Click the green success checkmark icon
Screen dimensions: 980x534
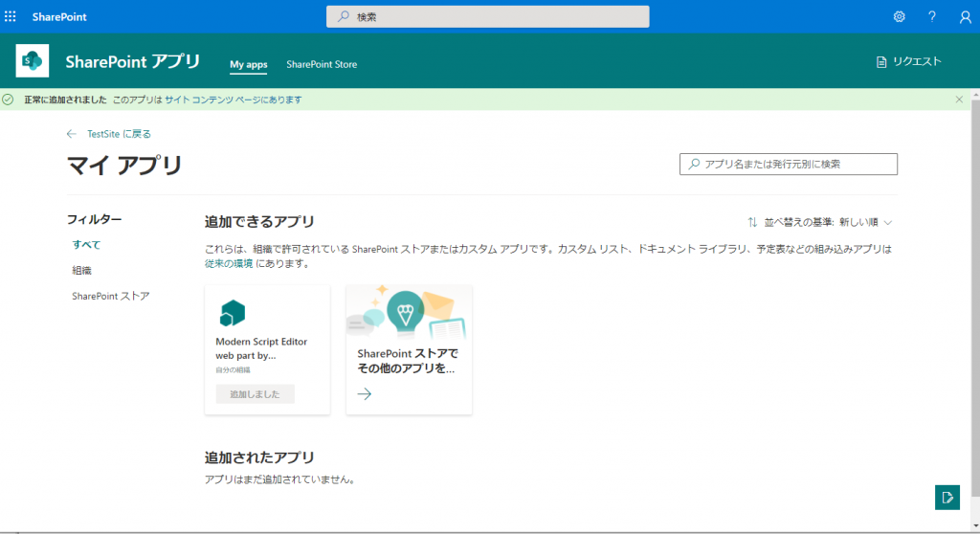[8, 100]
